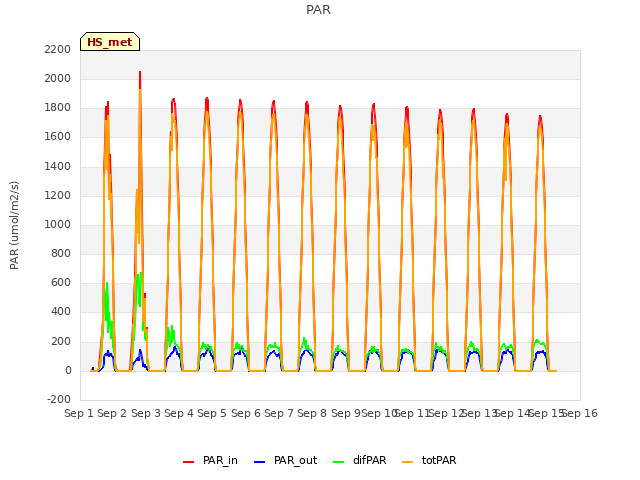Click the Sep 6 x-axis label
Image resolution: width=640 pixels, height=480 pixels.
point(246,413)
